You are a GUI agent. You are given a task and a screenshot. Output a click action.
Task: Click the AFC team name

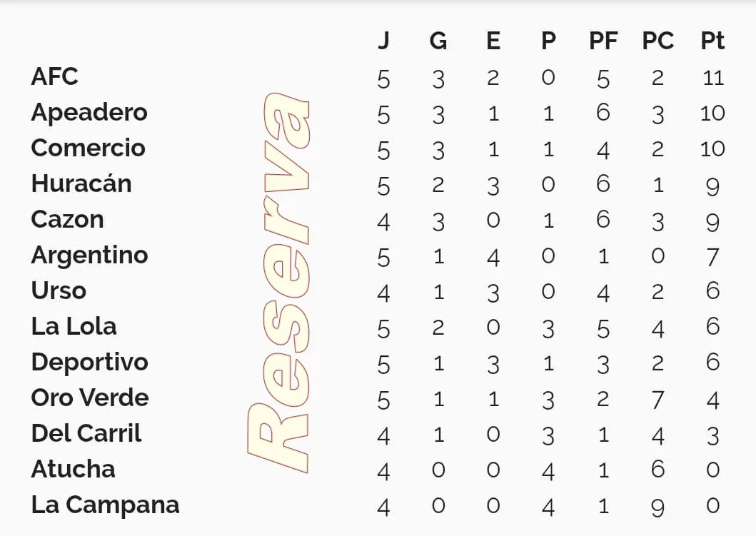pos(54,76)
